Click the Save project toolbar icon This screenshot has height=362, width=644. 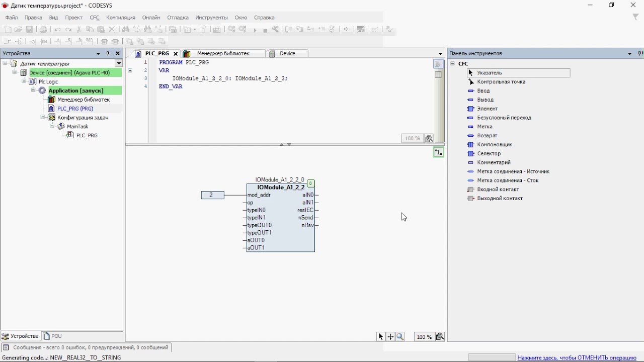pos(29,30)
